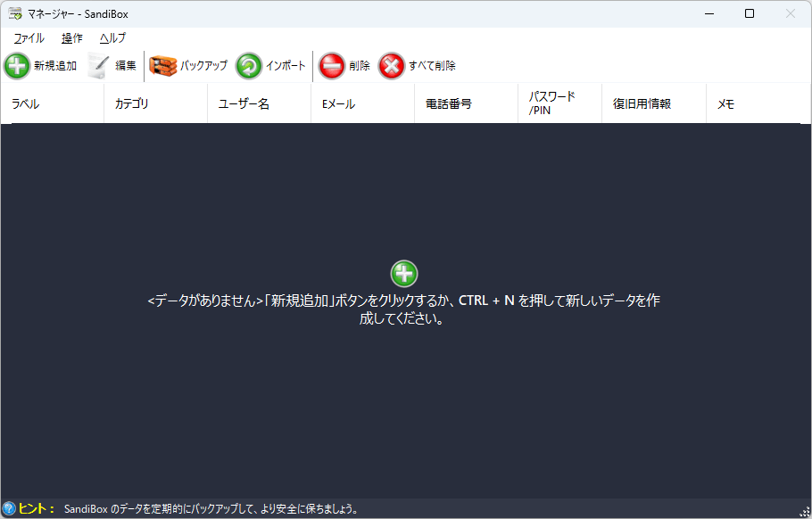Close the SandiBox manager window
This screenshot has height=519, width=812.
pos(791,14)
